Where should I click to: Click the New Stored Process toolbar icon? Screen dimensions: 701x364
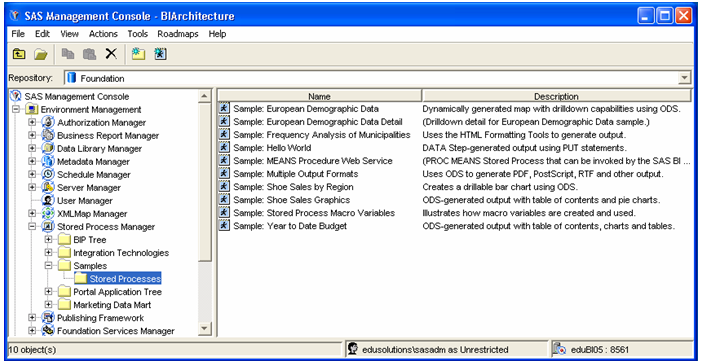point(160,54)
